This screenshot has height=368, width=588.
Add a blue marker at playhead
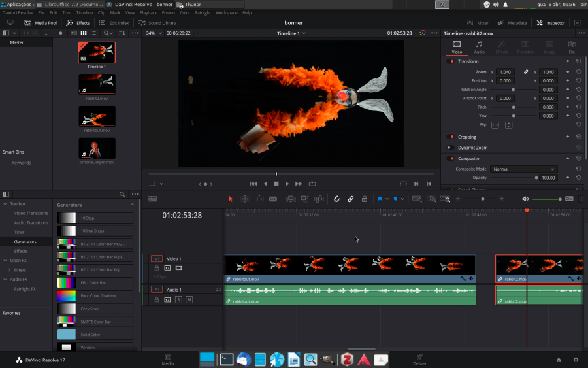coord(395,199)
